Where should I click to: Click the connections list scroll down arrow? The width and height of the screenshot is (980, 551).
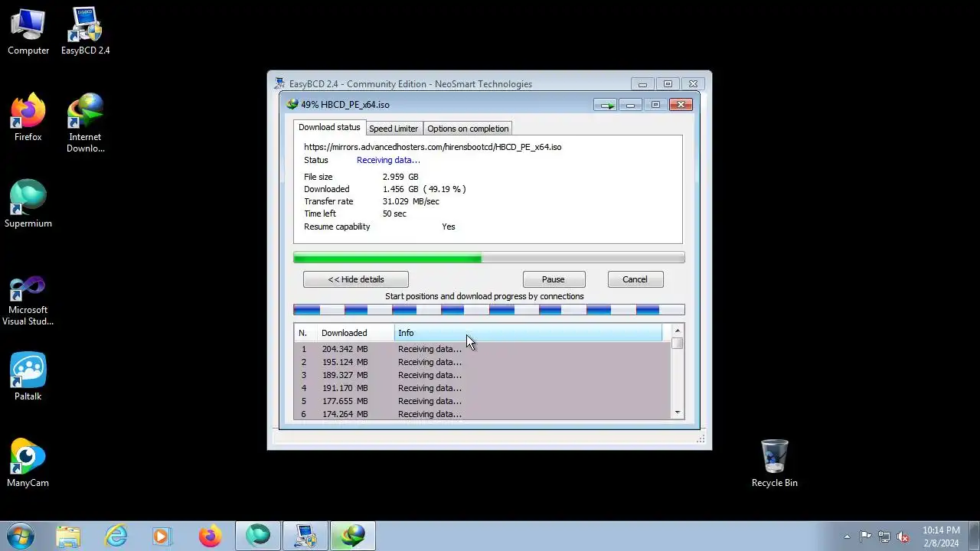point(678,413)
